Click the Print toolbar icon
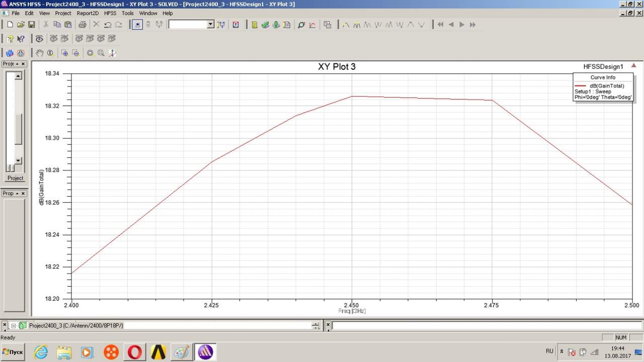 click(83, 25)
